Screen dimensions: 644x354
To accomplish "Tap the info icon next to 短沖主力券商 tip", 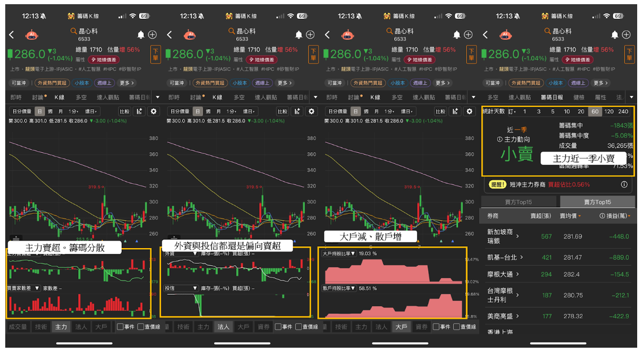I will pyautogui.click(x=625, y=184).
